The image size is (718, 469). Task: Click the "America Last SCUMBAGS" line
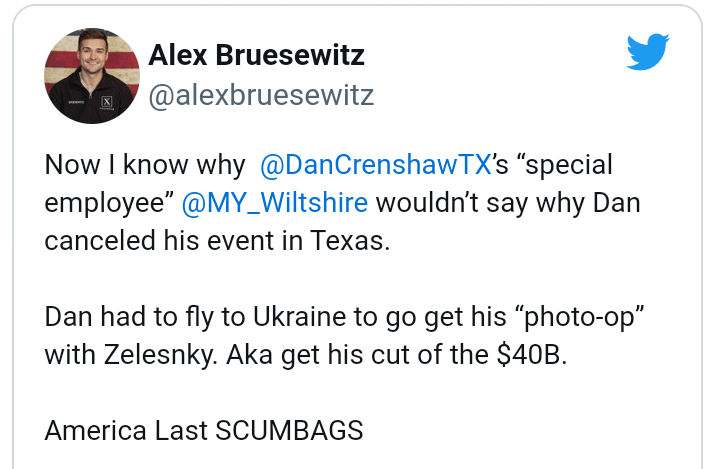pos(204,431)
